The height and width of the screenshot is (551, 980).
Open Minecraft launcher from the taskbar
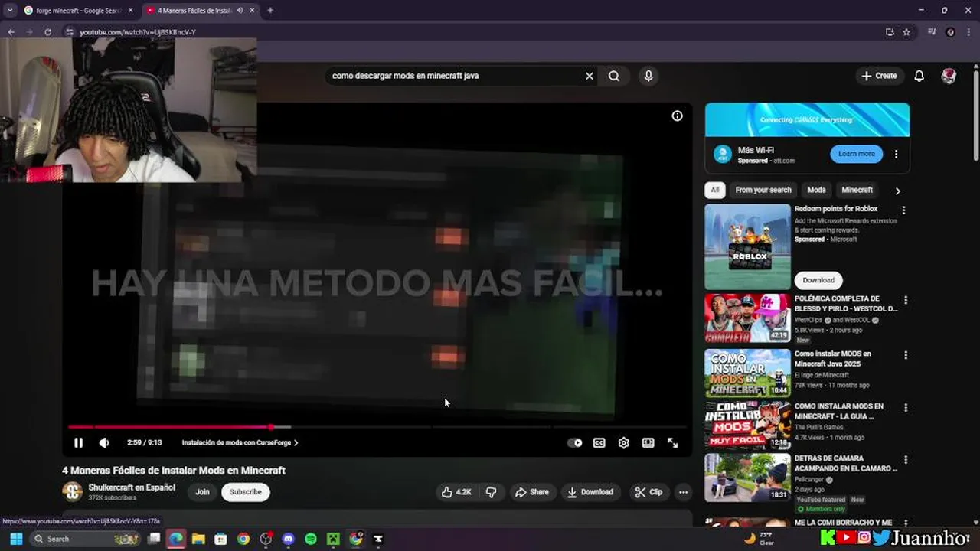tap(333, 539)
